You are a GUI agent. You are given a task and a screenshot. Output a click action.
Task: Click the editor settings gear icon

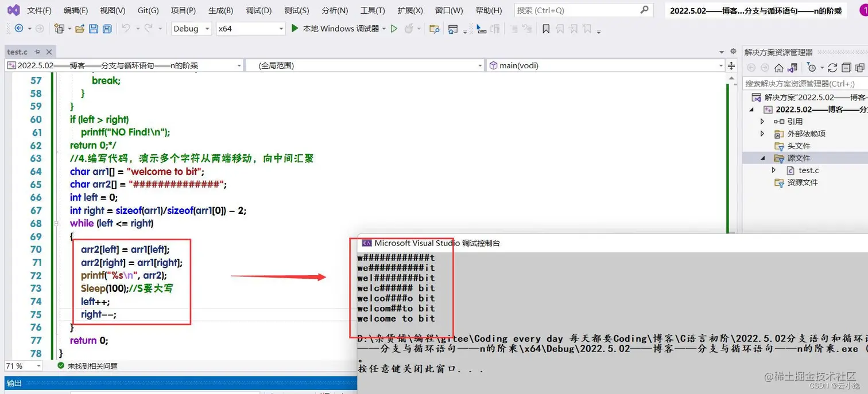tap(733, 51)
